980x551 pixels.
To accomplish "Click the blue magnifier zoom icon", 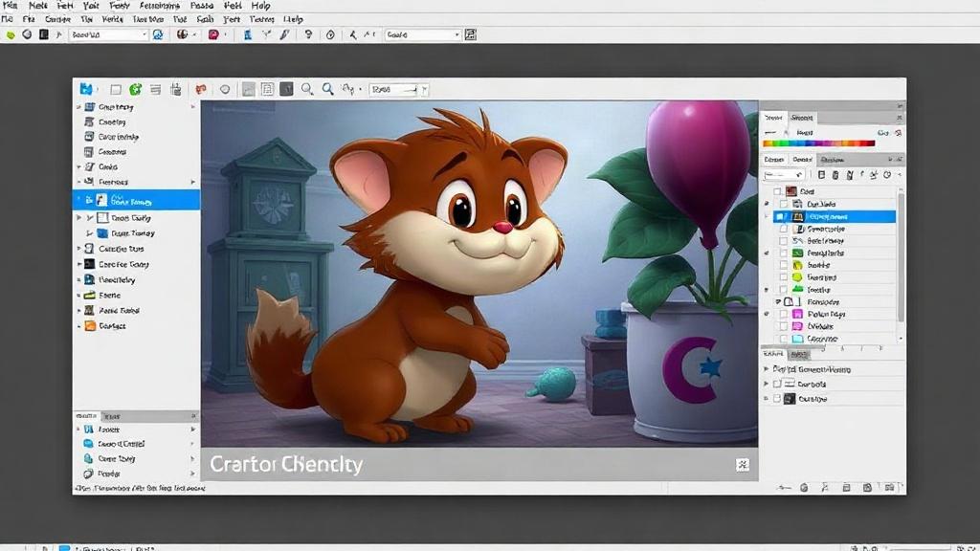I will (327, 89).
